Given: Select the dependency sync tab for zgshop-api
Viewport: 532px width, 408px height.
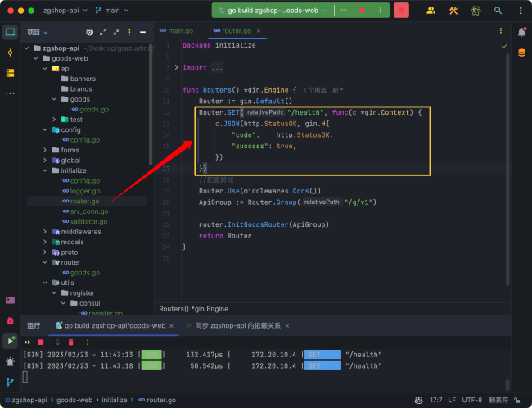Looking at the screenshot, I should tap(237, 325).
